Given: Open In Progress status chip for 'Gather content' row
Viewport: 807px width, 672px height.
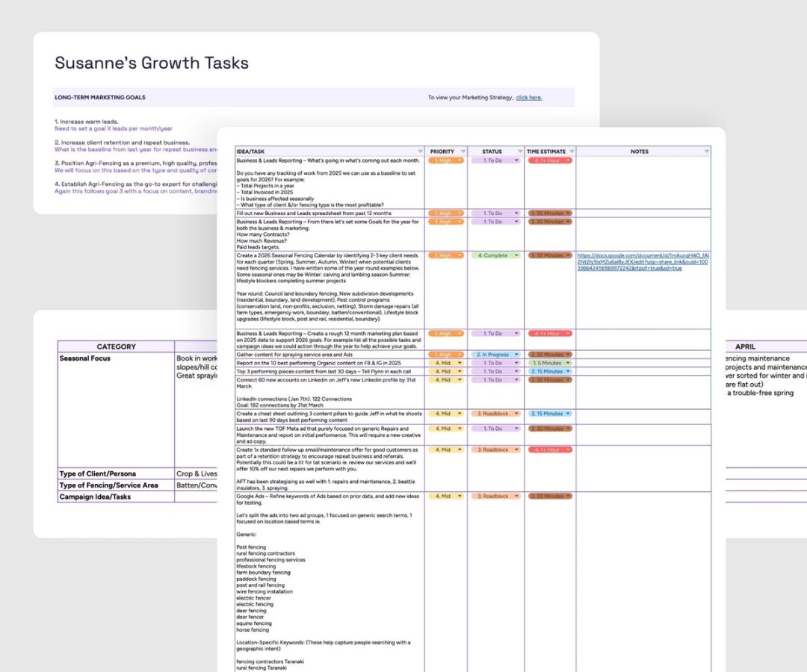Looking at the screenshot, I should click(x=495, y=354).
